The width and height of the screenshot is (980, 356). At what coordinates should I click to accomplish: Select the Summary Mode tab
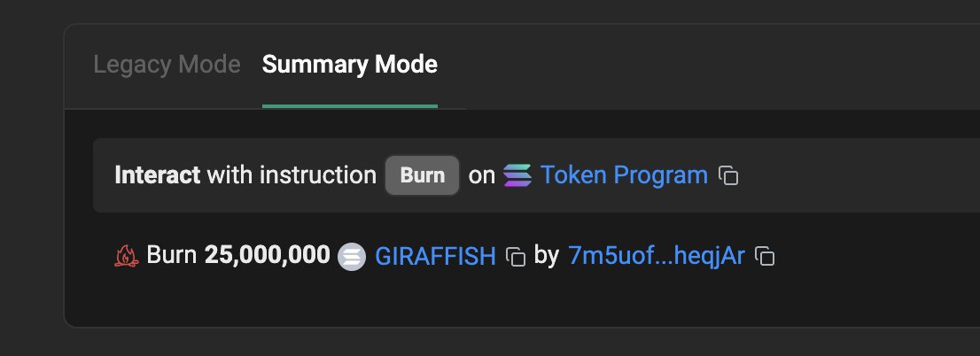click(349, 65)
